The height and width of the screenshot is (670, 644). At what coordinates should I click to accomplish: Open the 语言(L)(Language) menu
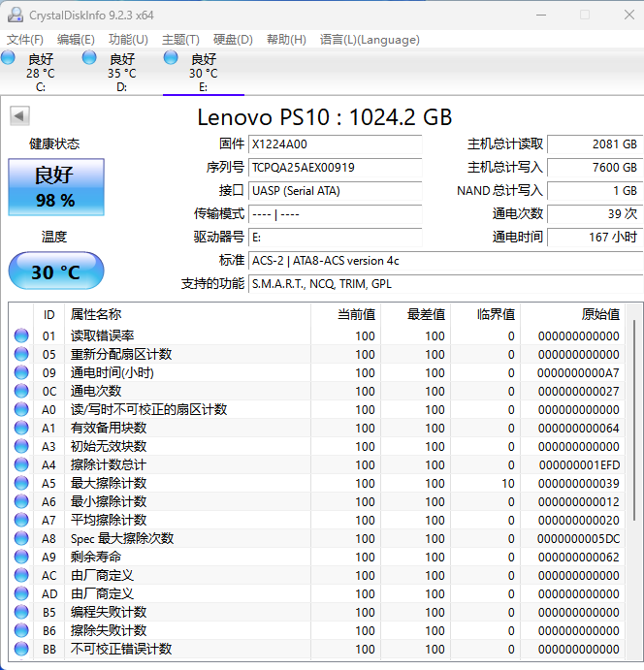click(x=370, y=40)
